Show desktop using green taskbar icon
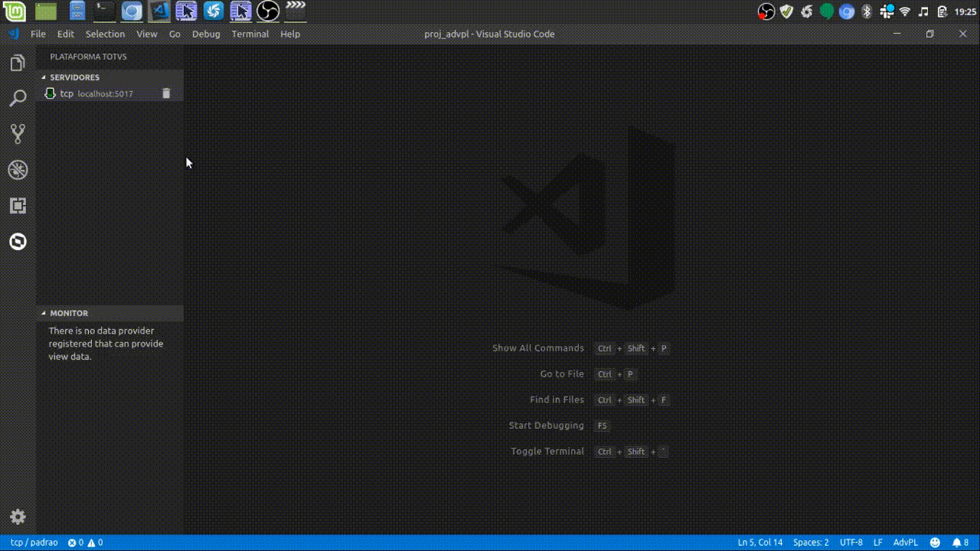The image size is (980, 551). tap(46, 11)
